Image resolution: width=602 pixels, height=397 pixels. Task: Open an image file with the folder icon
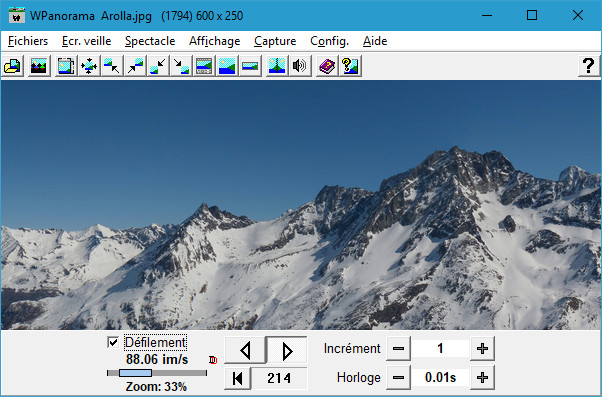[13, 66]
